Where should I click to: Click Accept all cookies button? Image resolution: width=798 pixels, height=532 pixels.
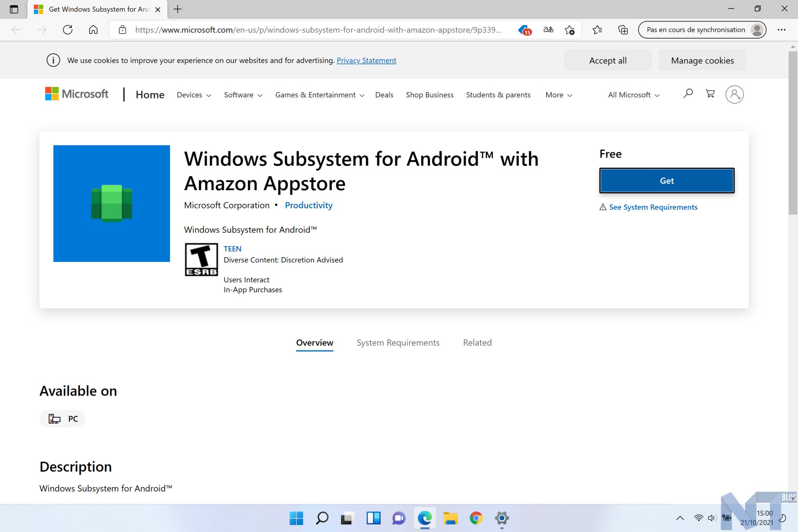tap(607, 60)
